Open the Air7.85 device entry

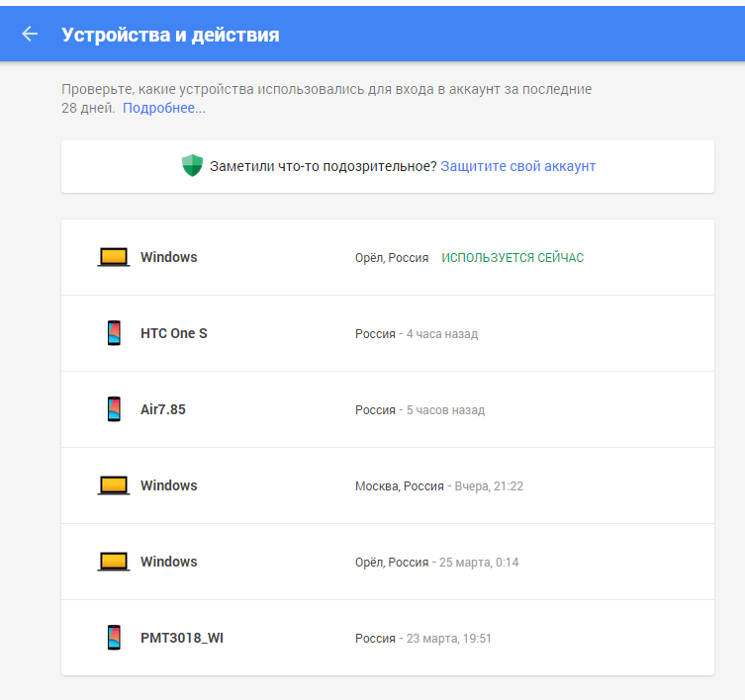point(163,409)
